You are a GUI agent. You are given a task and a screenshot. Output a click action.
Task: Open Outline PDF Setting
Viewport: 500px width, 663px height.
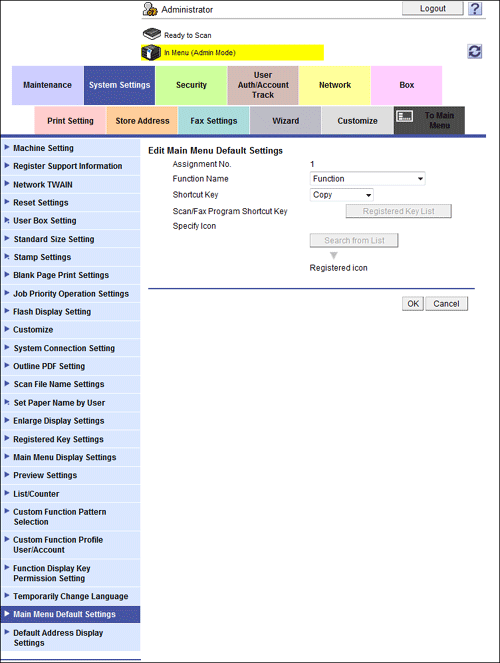point(71,366)
